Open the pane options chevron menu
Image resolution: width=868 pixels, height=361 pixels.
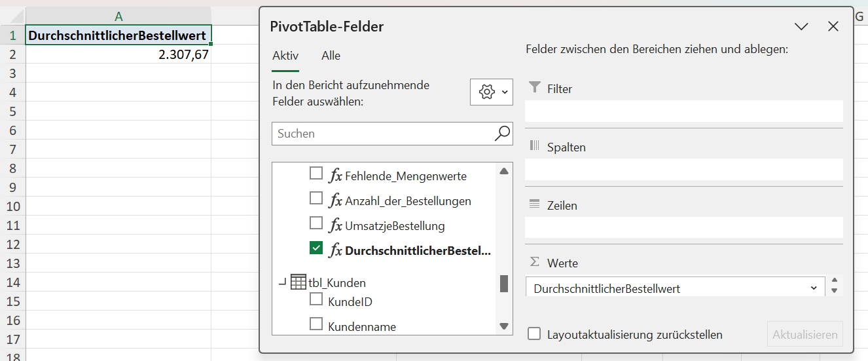click(801, 27)
